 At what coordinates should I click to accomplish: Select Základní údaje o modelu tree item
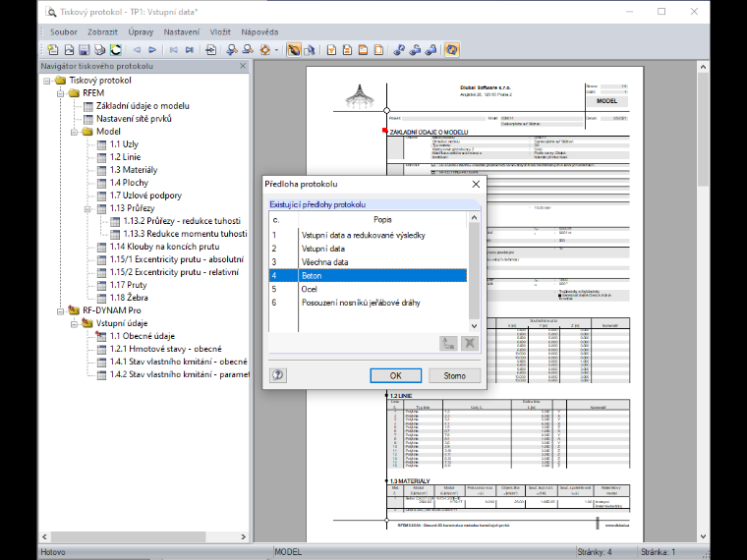[x=143, y=106]
